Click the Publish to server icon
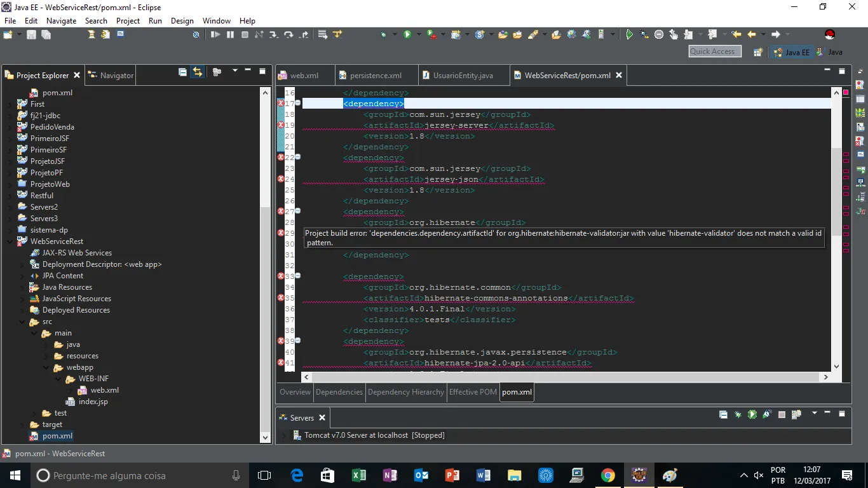868x488 pixels. tap(796, 415)
